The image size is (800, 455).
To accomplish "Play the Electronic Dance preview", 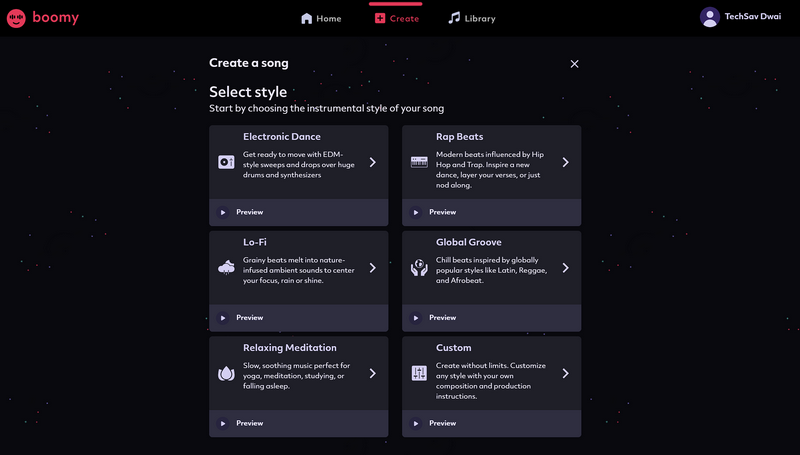I will (x=223, y=212).
